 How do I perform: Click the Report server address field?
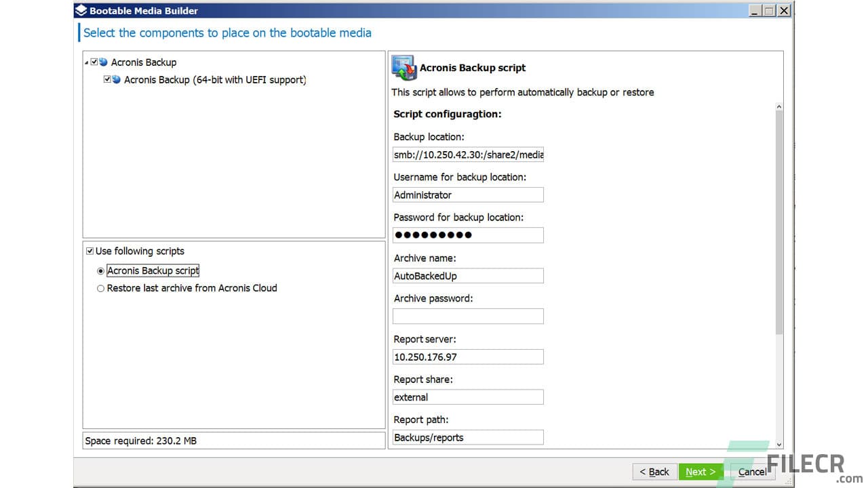(468, 356)
